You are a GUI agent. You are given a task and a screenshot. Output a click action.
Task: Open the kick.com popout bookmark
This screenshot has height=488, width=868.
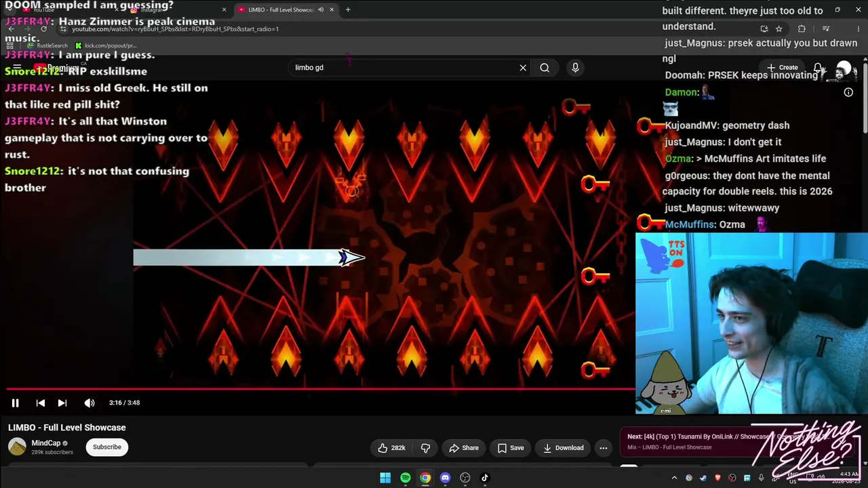[x=106, y=46]
